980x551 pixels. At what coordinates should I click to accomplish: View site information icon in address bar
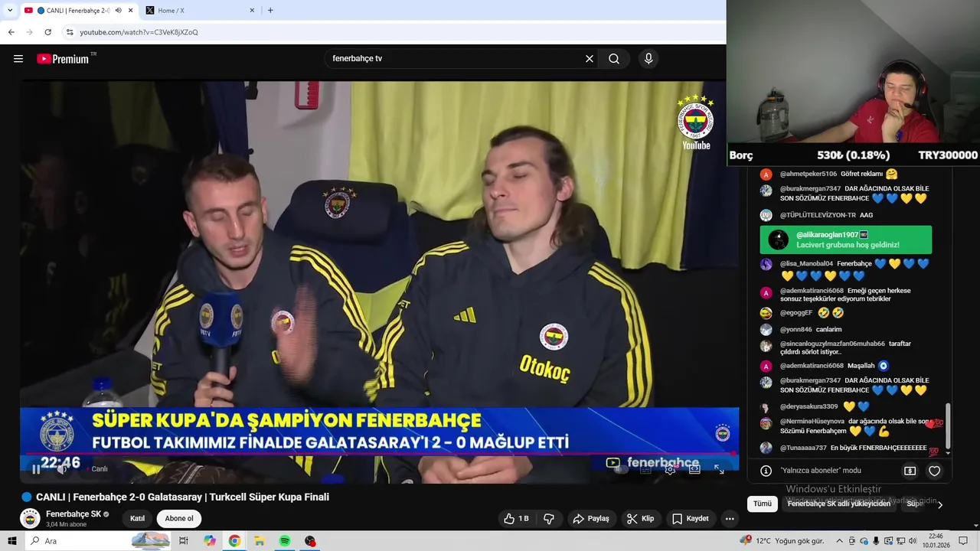[70, 32]
